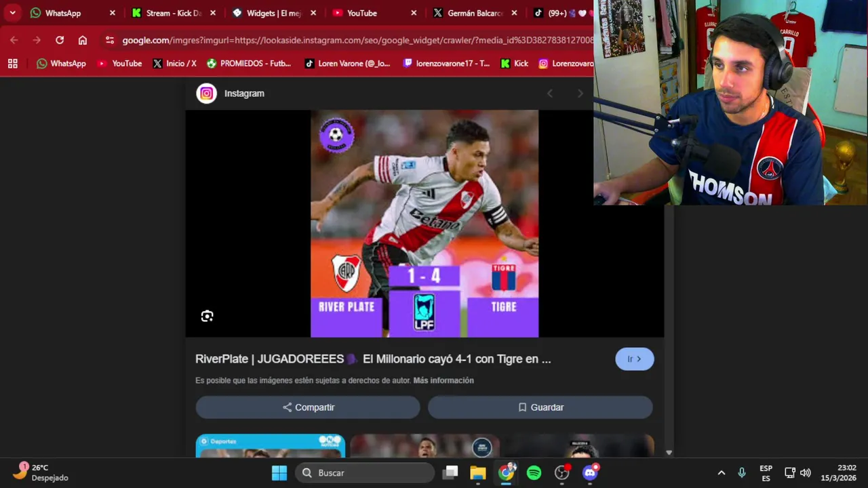Search image with Google Lens icon
This screenshot has height=488, width=868.
(207, 316)
